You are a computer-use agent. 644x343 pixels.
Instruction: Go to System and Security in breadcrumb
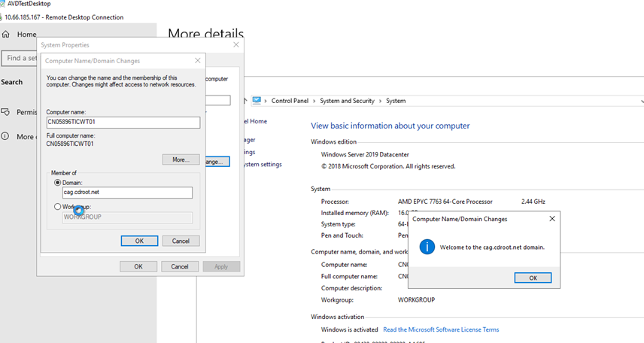pyautogui.click(x=347, y=101)
